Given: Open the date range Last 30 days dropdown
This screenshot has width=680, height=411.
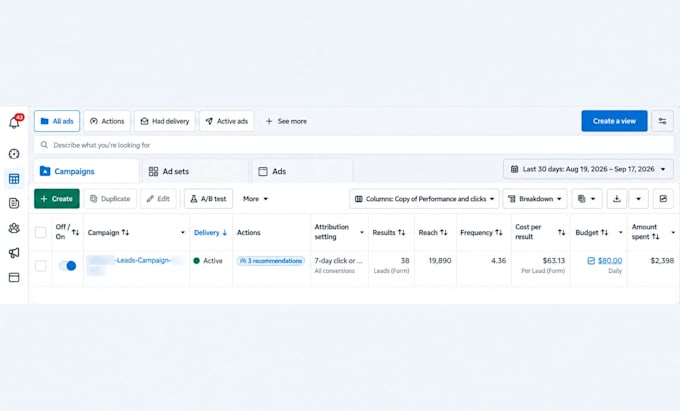Looking at the screenshot, I should (x=588, y=169).
